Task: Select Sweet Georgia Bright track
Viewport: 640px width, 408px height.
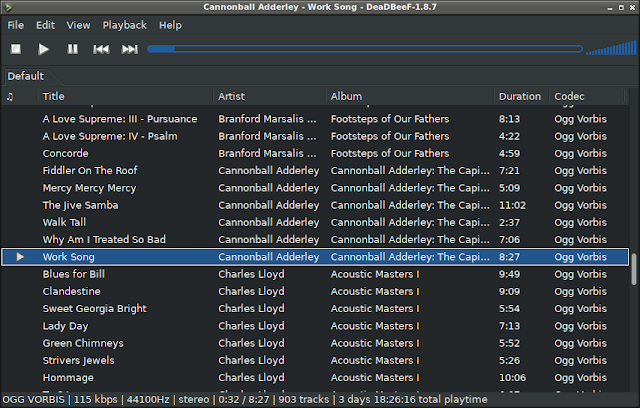Action: coord(315,308)
